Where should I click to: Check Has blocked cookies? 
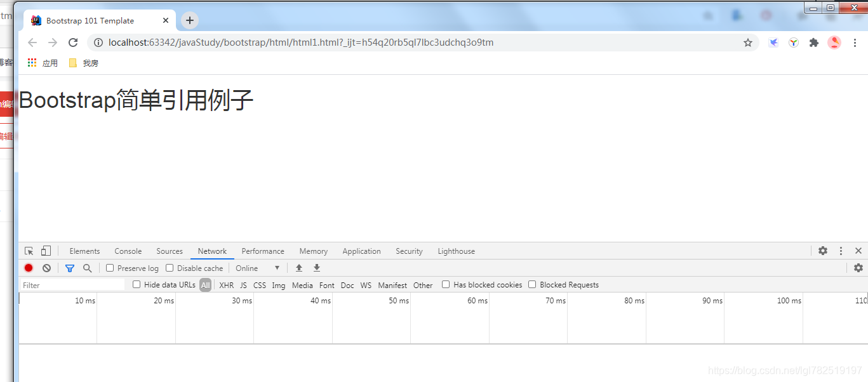point(446,284)
